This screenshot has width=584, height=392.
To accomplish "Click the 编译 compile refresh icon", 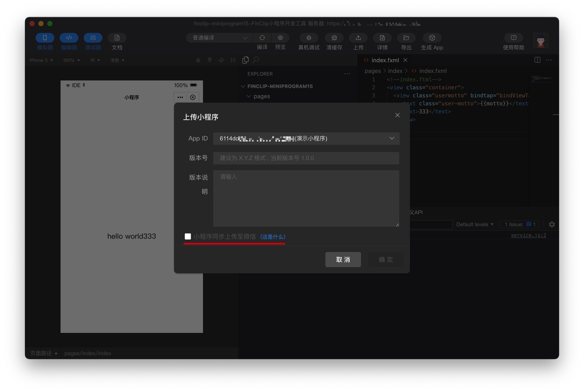I will (x=262, y=38).
